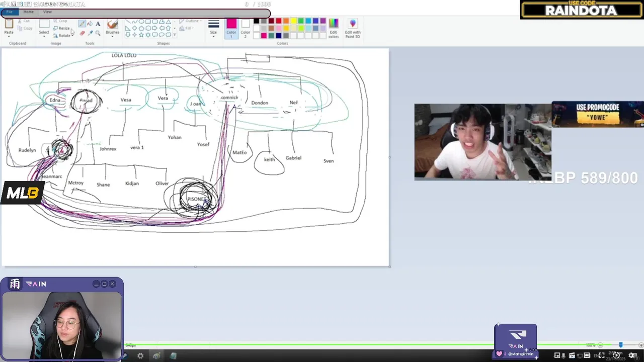Choose the Polygon shape
This screenshot has height=362, width=644.
point(162,22)
